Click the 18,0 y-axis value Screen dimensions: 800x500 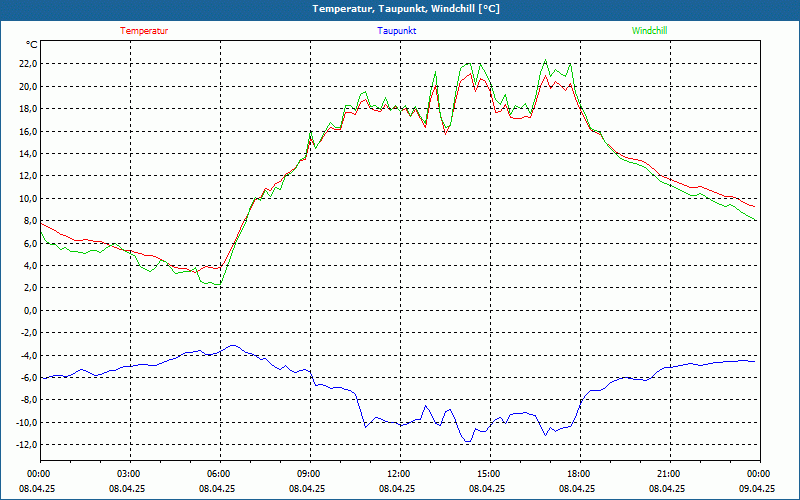click(x=28, y=109)
